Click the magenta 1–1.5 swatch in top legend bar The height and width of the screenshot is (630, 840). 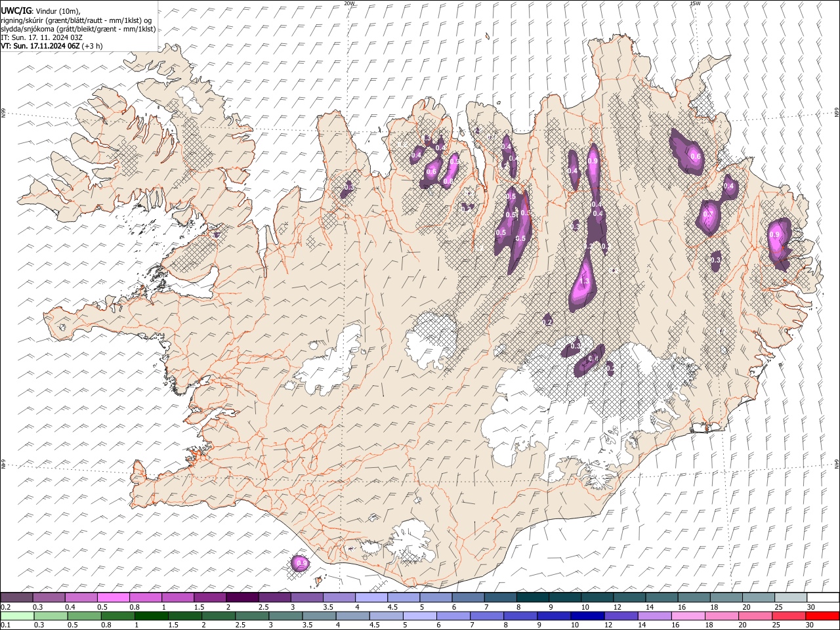tap(178, 598)
